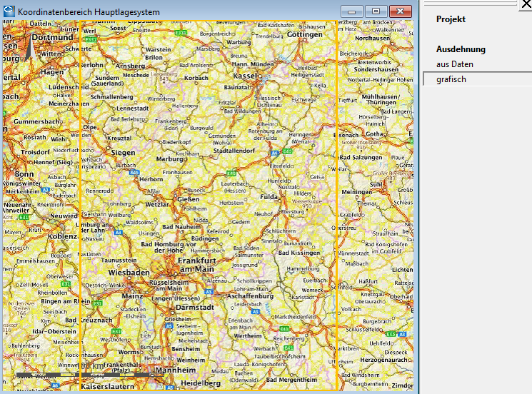The image size is (532, 394).
Task: Choose the 'grafisch' extent option
Action: [451, 79]
